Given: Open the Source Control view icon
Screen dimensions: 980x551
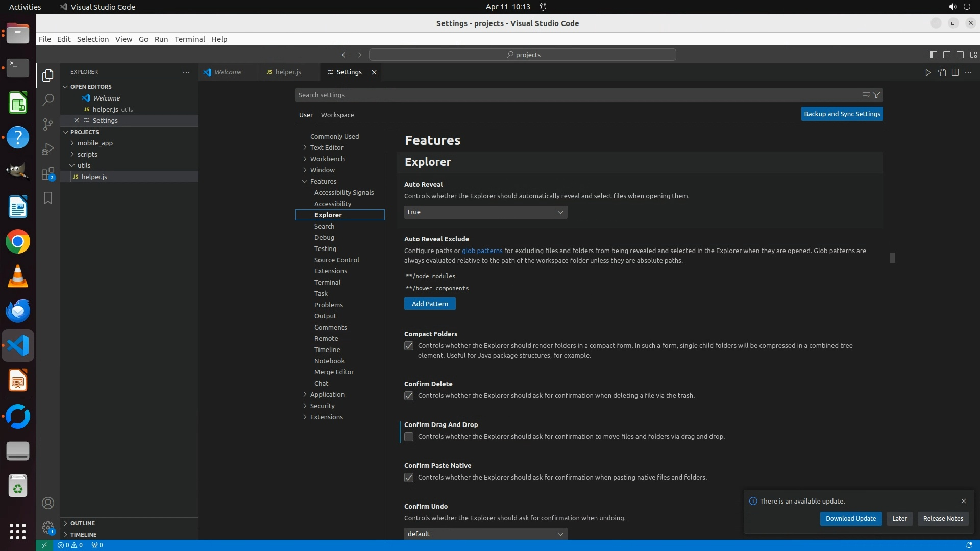Looking at the screenshot, I should 48,124.
